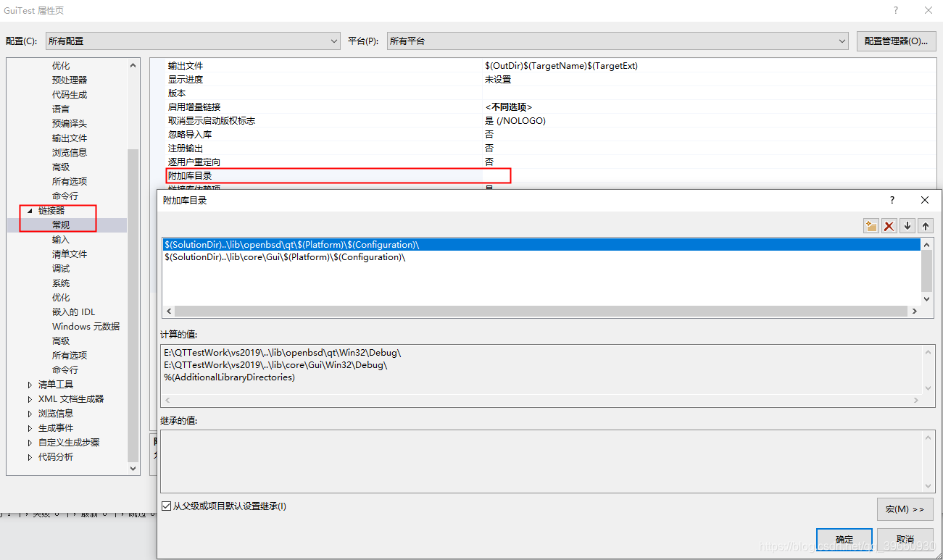
Task: Expand the 清单工具 tree node
Action: [x=30, y=385]
